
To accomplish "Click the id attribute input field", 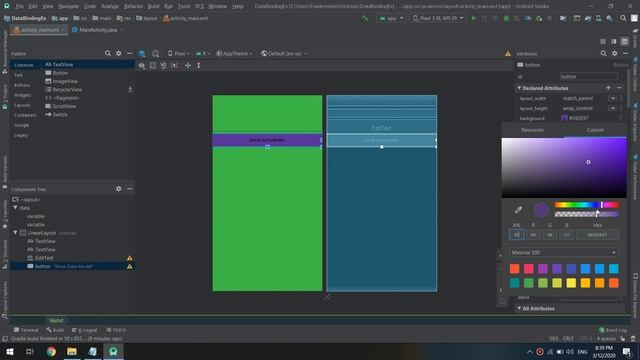I will (589, 76).
